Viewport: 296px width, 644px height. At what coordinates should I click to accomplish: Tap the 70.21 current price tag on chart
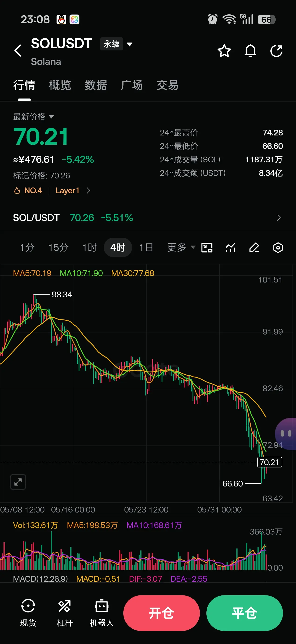[269, 462]
